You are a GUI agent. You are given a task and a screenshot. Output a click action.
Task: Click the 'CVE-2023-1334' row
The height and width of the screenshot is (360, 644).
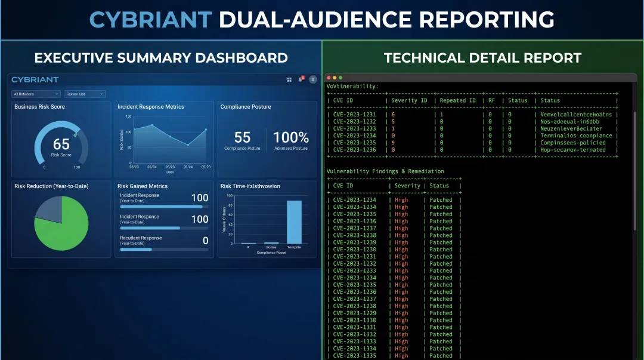[x=394, y=349]
